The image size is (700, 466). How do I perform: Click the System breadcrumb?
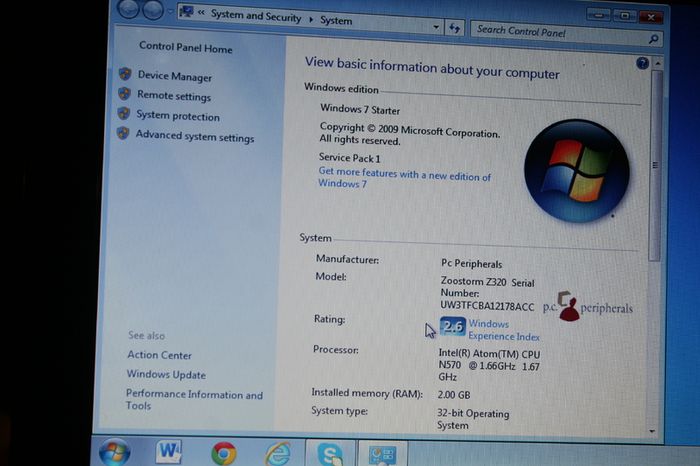[x=336, y=21]
